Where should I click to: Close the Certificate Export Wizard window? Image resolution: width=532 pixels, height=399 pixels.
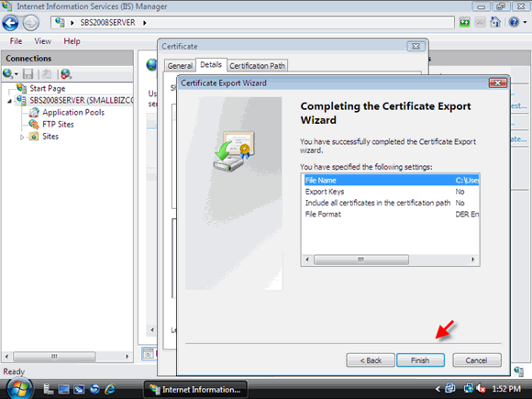pyautogui.click(x=498, y=83)
